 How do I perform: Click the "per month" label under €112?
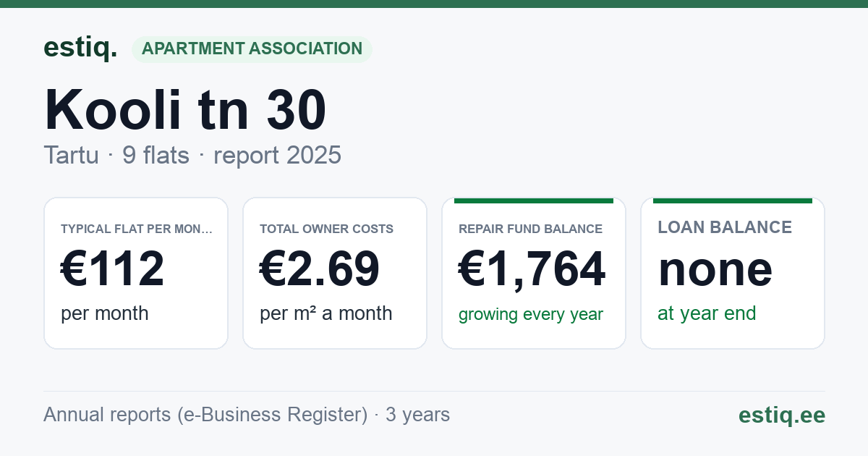(x=104, y=313)
